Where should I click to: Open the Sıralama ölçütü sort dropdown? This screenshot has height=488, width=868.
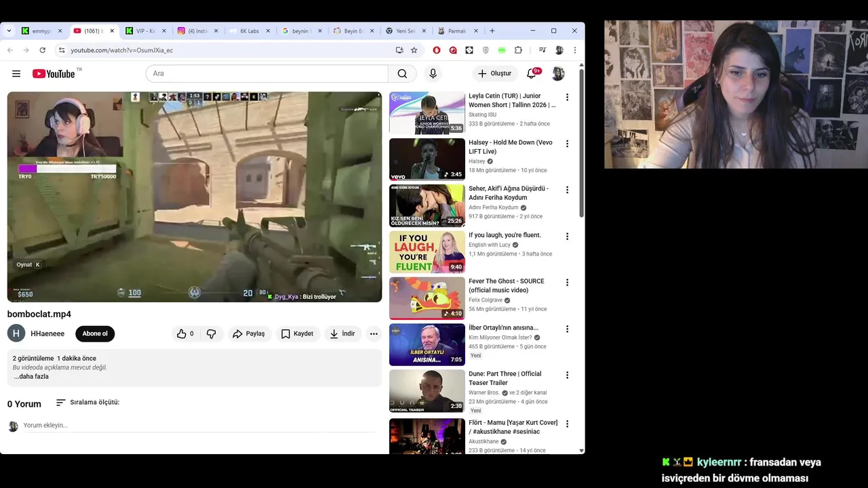click(87, 402)
